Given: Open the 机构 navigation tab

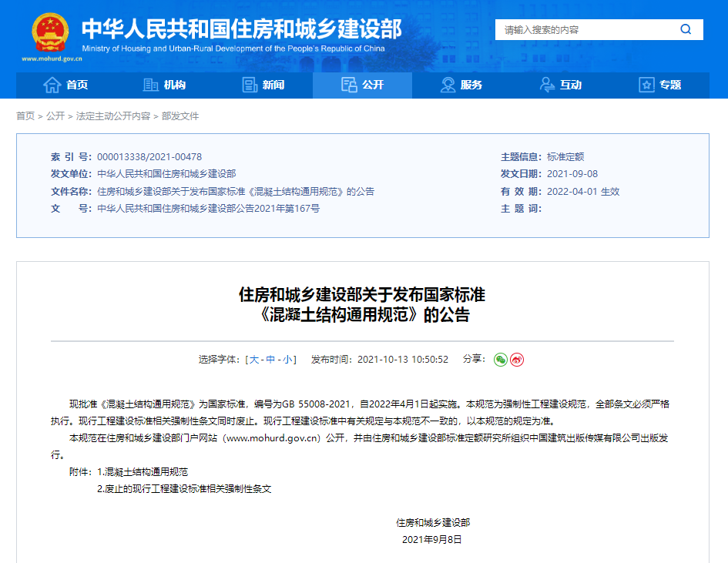Looking at the screenshot, I should coord(164,85).
